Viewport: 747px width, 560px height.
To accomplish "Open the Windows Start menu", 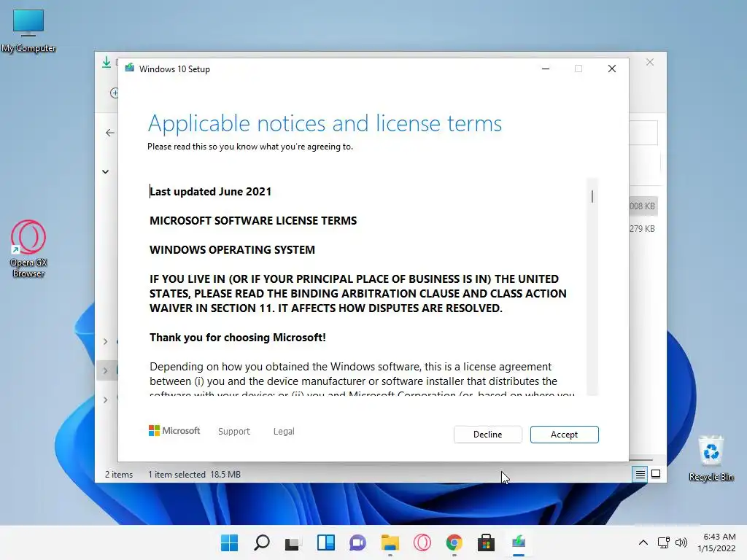I will [x=229, y=542].
